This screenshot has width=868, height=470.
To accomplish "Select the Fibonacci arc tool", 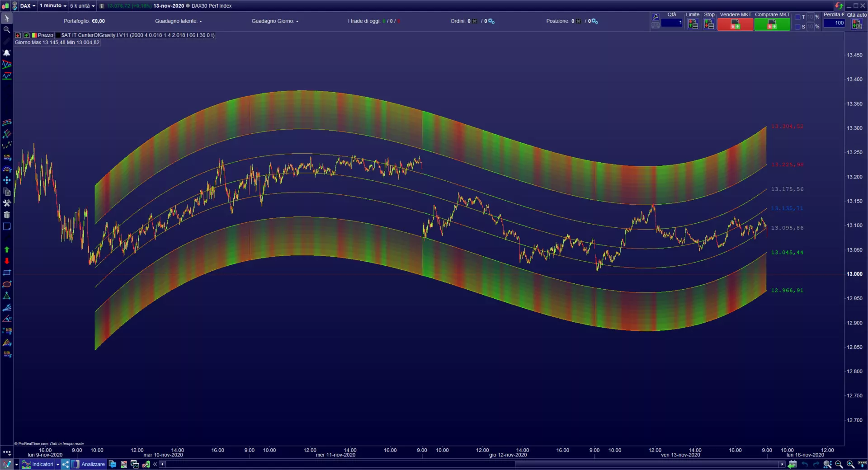I will [7, 169].
